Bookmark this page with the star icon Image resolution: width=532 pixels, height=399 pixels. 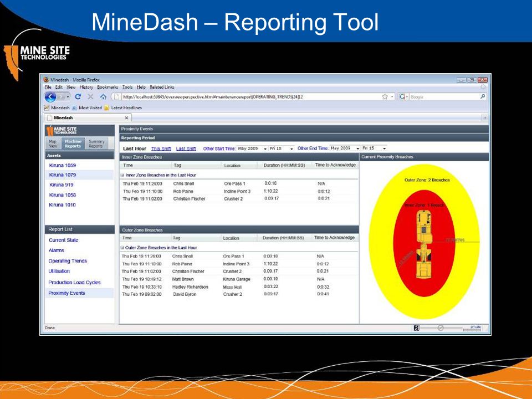click(x=385, y=96)
